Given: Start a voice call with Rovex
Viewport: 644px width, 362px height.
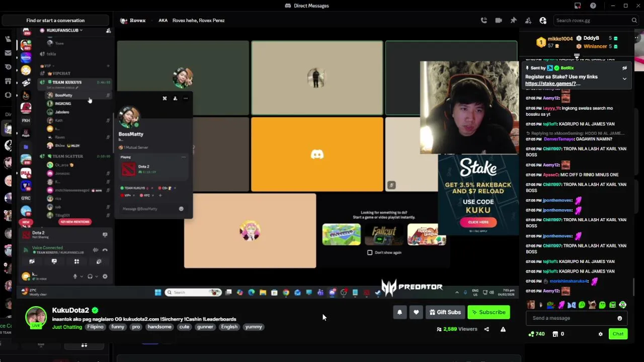Looking at the screenshot, I should [484, 21].
